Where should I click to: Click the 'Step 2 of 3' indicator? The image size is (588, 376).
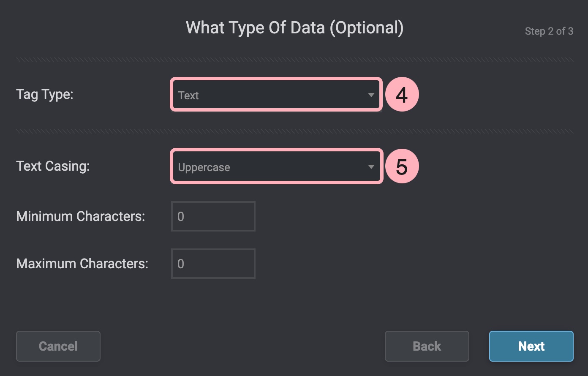pos(549,31)
